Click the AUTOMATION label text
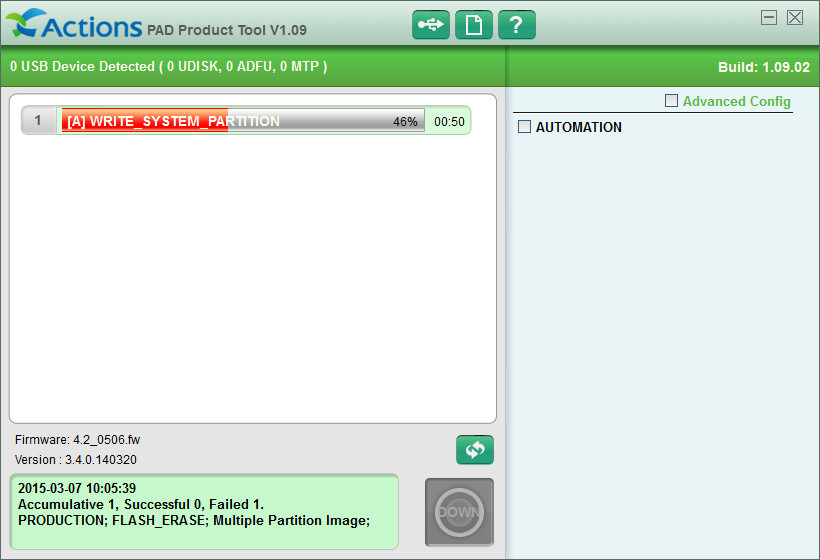 pyautogui.click(x=578, y=127)
